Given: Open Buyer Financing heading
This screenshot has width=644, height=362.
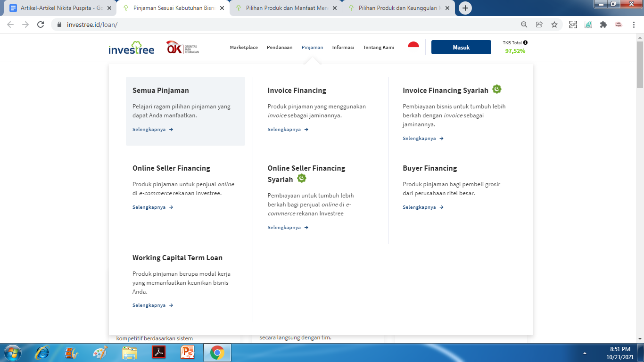Looking at the screenshot, I should click(430, 168).
